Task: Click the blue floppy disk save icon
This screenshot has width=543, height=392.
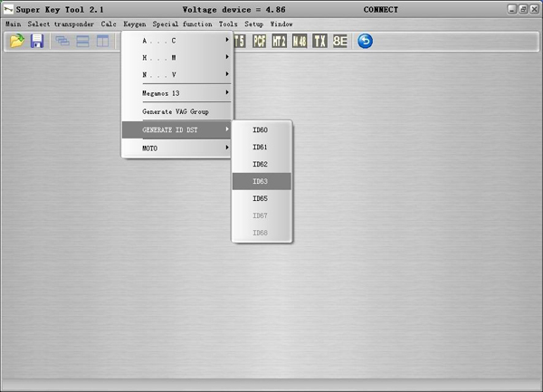Action: [x=37, y=41]
